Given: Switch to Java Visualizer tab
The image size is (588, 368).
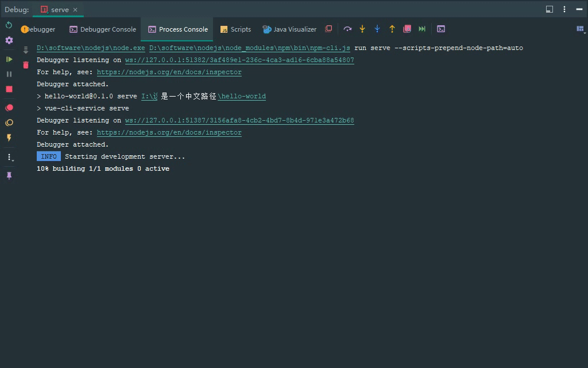Looking at the screenshot, I should pyautogui.click(x=289, y=29).
